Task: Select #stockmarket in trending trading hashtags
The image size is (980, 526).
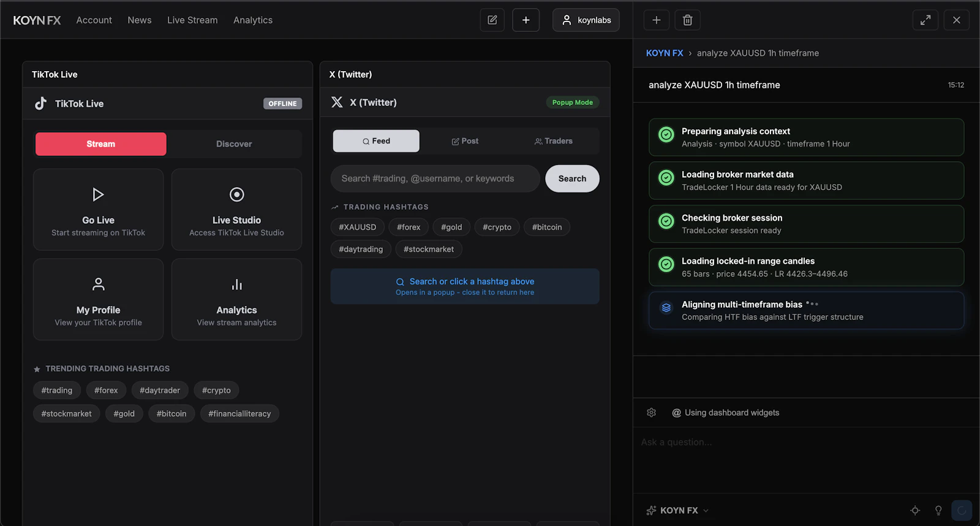Action: [66, 414]
